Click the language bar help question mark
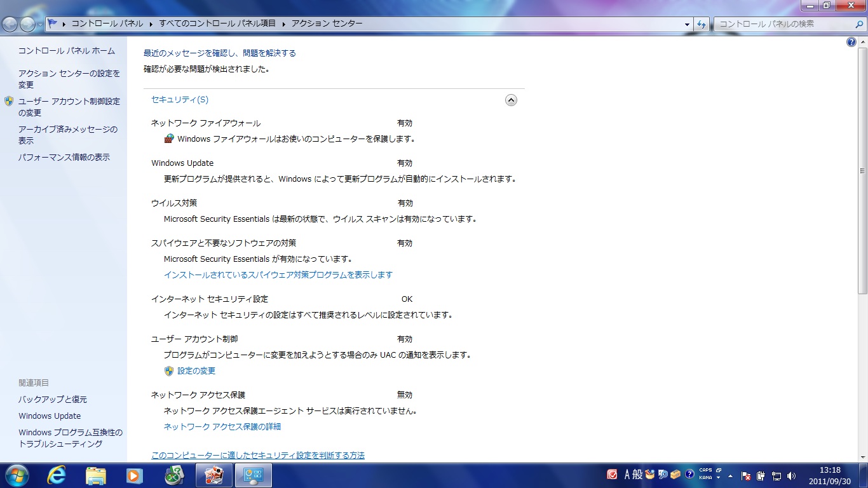The image size is (868, 488). pos(689,475)
